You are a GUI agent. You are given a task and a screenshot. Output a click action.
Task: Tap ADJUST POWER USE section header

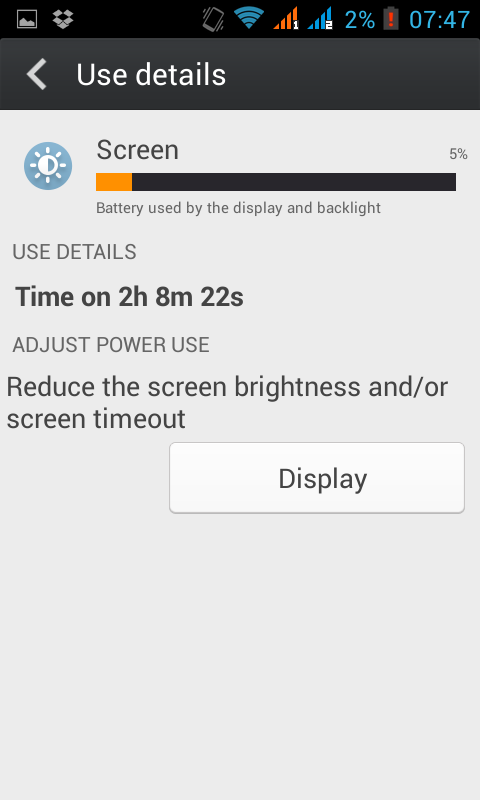[x=111, y=345]
